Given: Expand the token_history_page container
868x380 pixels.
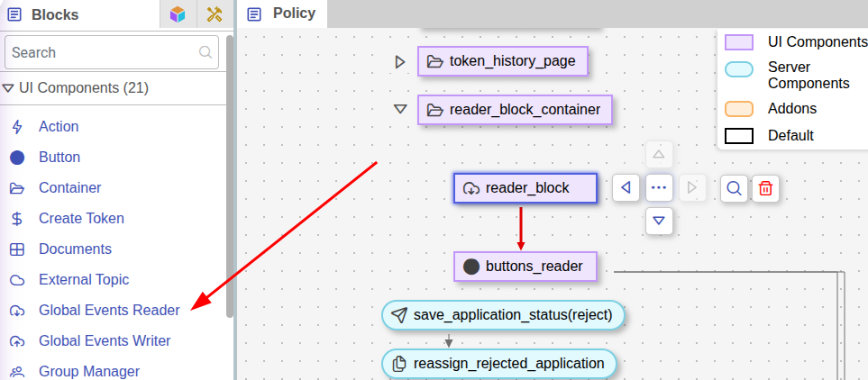Looking at the screenshot, I should point(400,62).
